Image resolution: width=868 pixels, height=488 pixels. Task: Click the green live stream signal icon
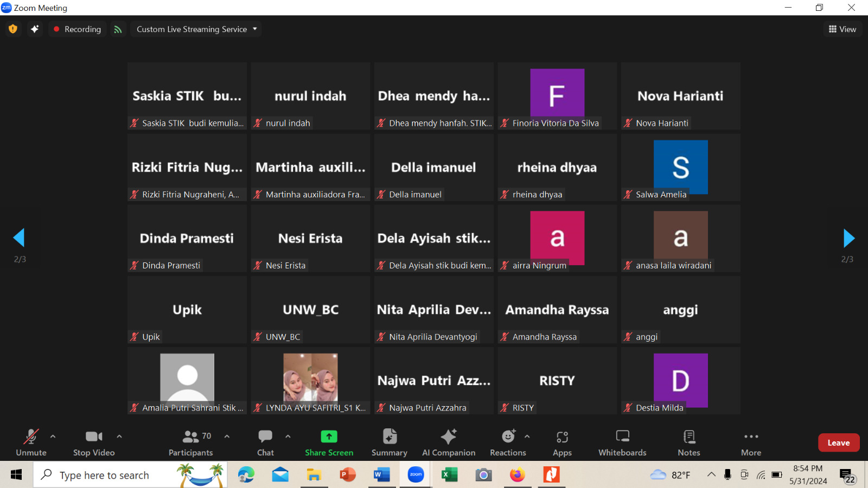(118, 29)
